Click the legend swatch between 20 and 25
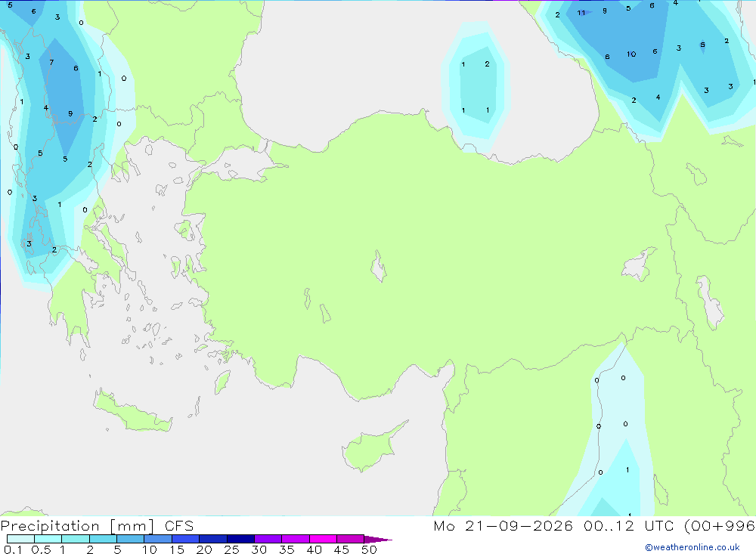This screenshot has width=756, height=554. click(x=212, y=539)
